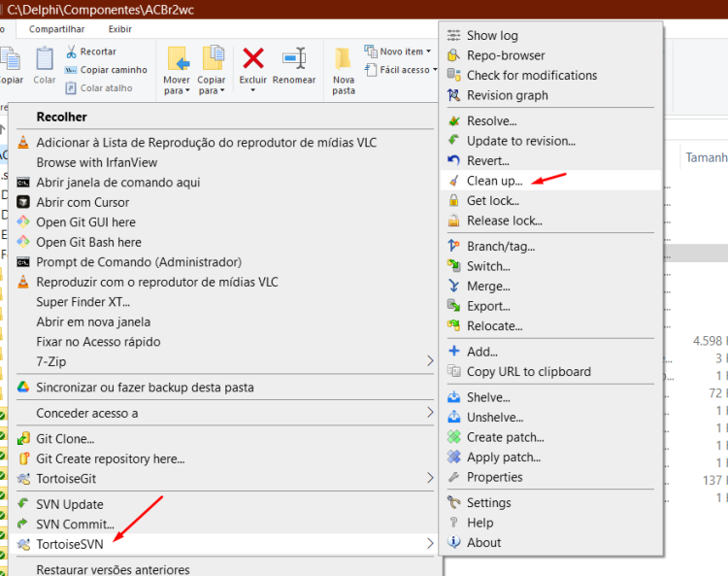Click the Apply patch... icon
728x576 pixels.
click(453, 457)
